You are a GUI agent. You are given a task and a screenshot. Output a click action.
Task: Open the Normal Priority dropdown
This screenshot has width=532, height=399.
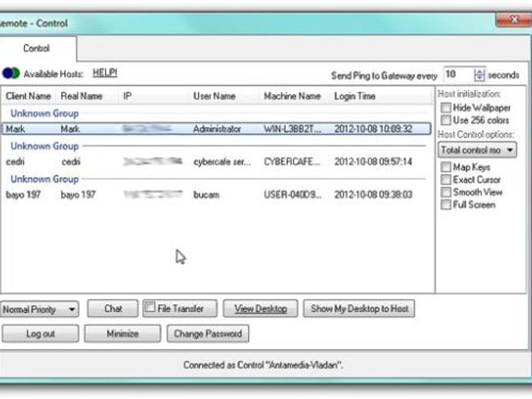(39, 309)
